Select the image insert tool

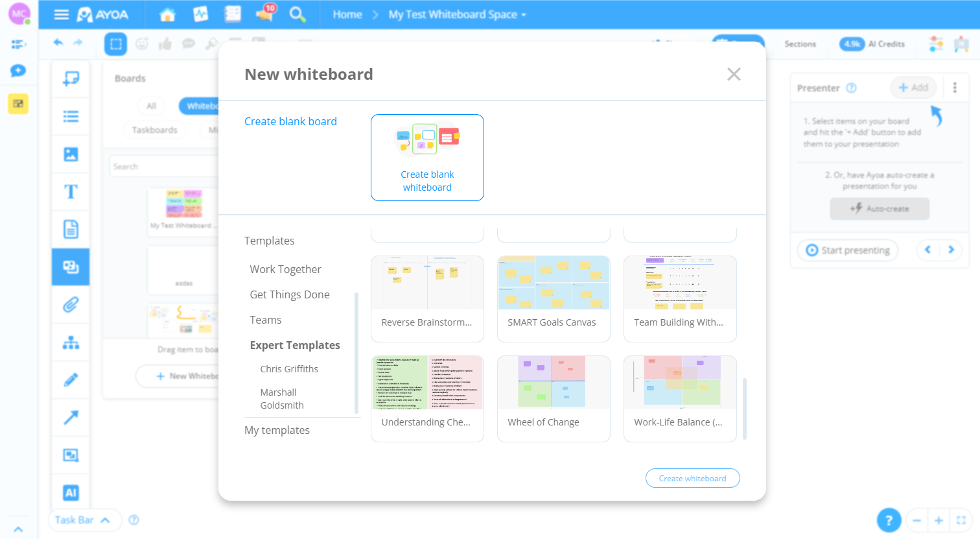click(x=71, y=154)
